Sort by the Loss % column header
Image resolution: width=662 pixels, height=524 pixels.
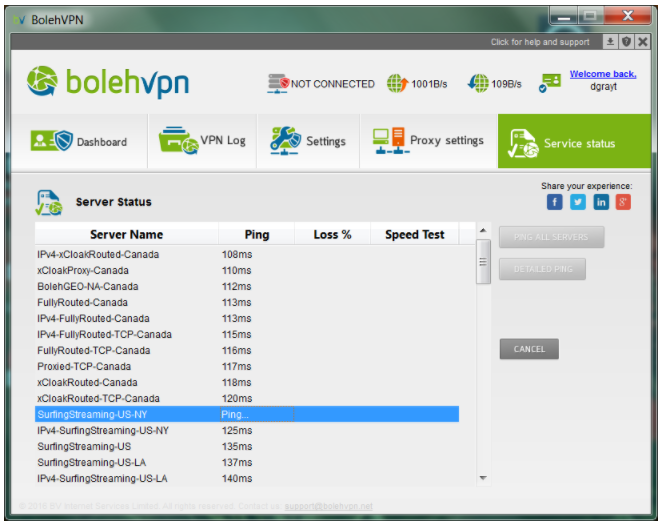pyautogui.click(x=332, y=234)
